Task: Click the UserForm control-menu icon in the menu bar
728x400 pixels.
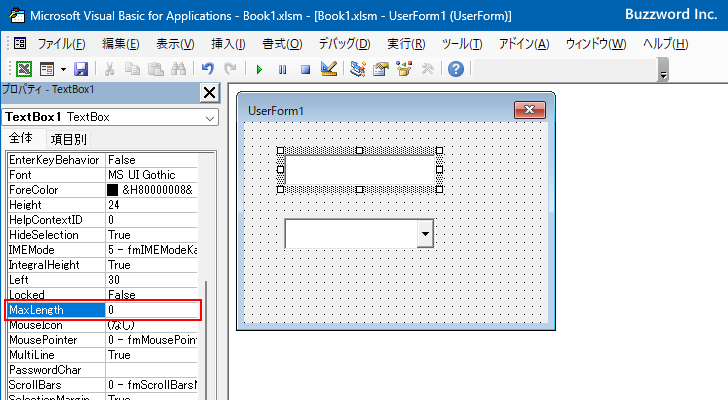Action: [20, 44]
